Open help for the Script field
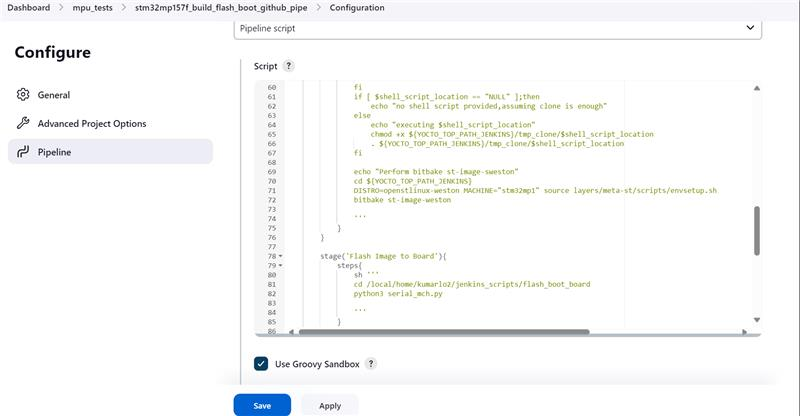The image size is (800, 416). pos(289,66)
